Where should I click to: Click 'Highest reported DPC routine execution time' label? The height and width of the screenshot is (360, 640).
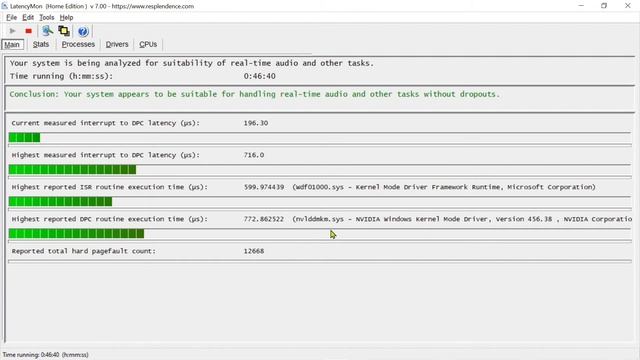[x=110, y=219]
